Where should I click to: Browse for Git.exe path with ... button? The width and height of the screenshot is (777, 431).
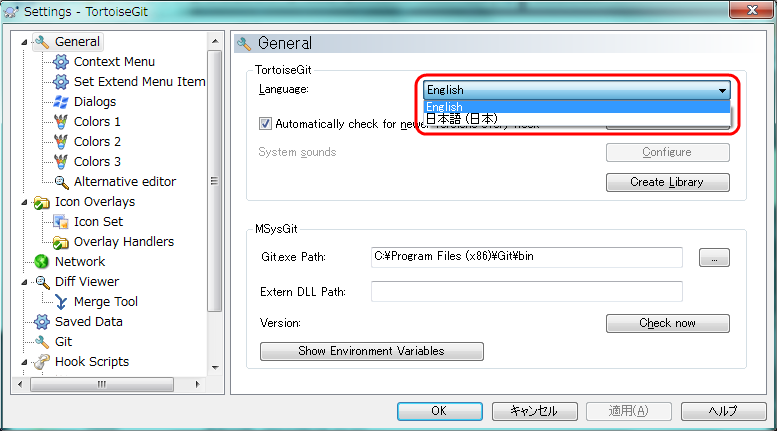coord(714,258)
